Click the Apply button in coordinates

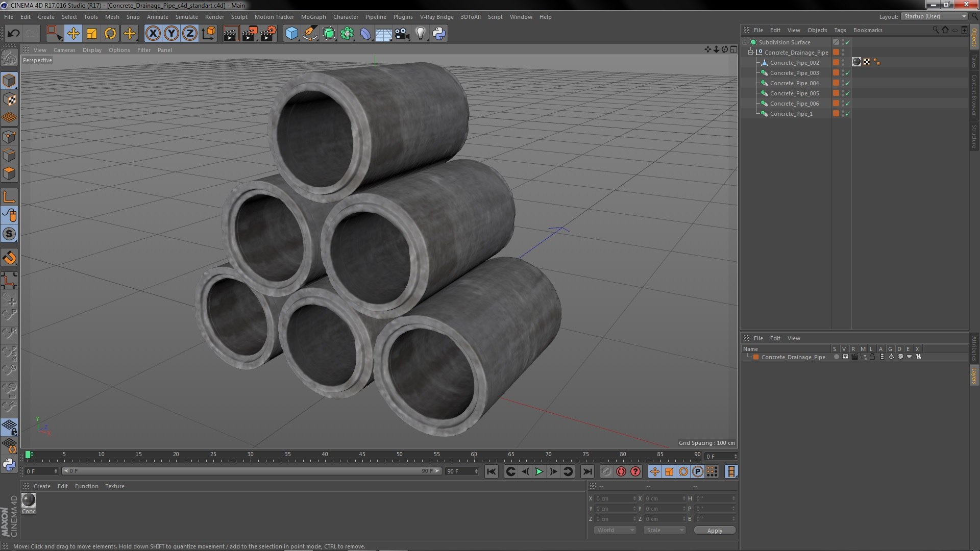[715, 531]
